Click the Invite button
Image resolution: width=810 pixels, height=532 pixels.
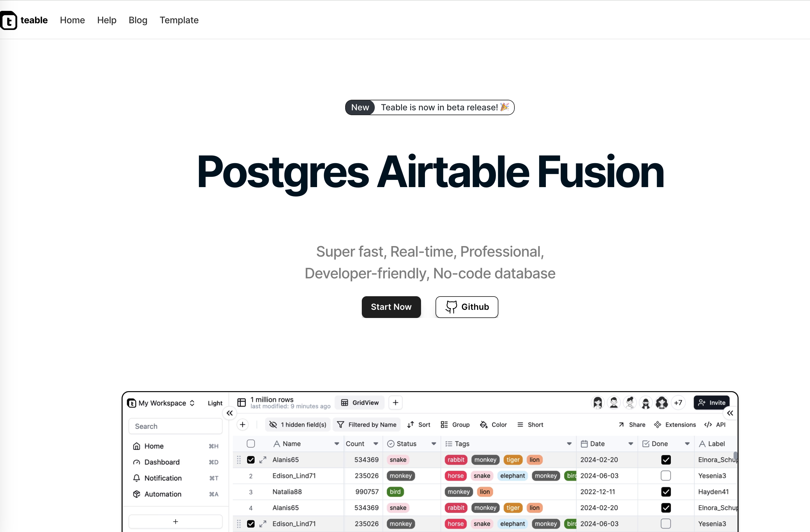click(x=711, y=403)
